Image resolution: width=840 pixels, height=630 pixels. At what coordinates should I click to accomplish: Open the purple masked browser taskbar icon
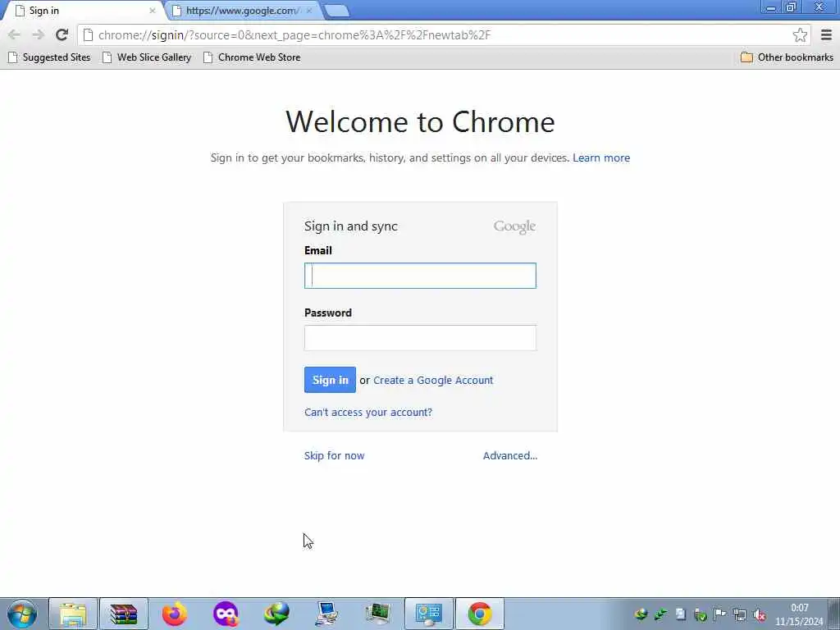[x=226, y=614]
